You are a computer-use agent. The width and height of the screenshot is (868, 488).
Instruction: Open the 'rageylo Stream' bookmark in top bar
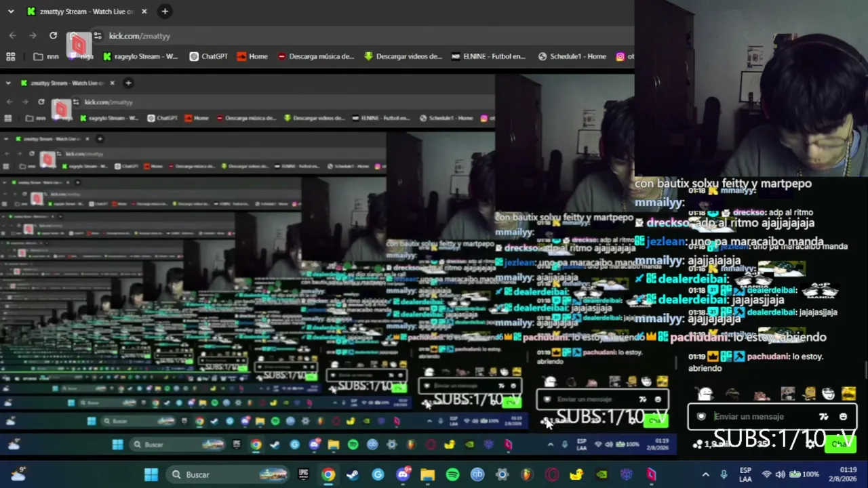pyautogui.click(x=140, y=56)
